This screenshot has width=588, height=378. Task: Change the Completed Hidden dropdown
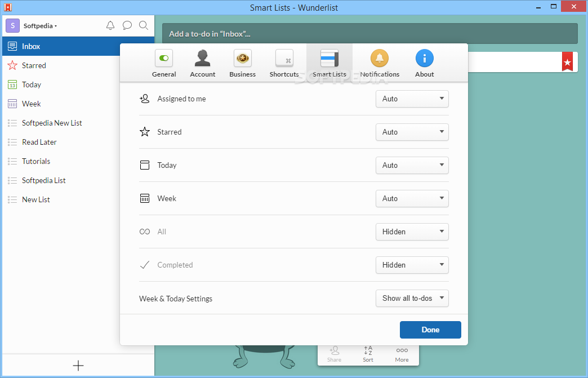tap(412, 265)
